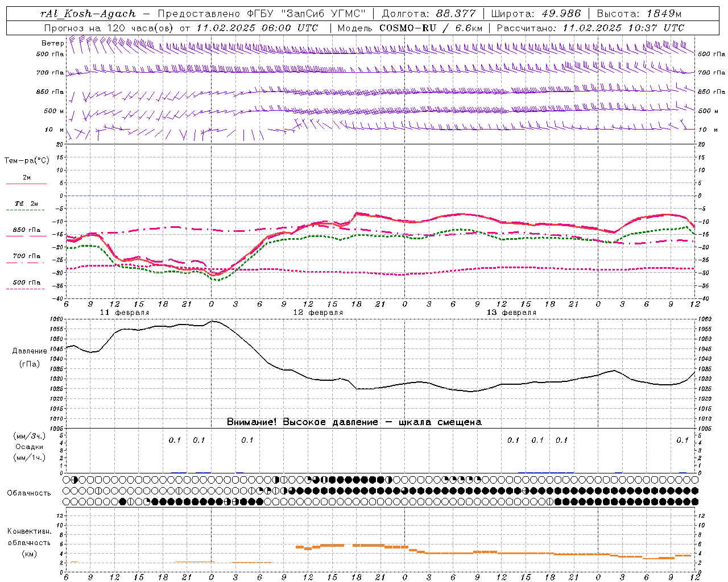Click the Td 2м dew point legend entry
This screenshot has width=728, height=582.
[27, 203]
